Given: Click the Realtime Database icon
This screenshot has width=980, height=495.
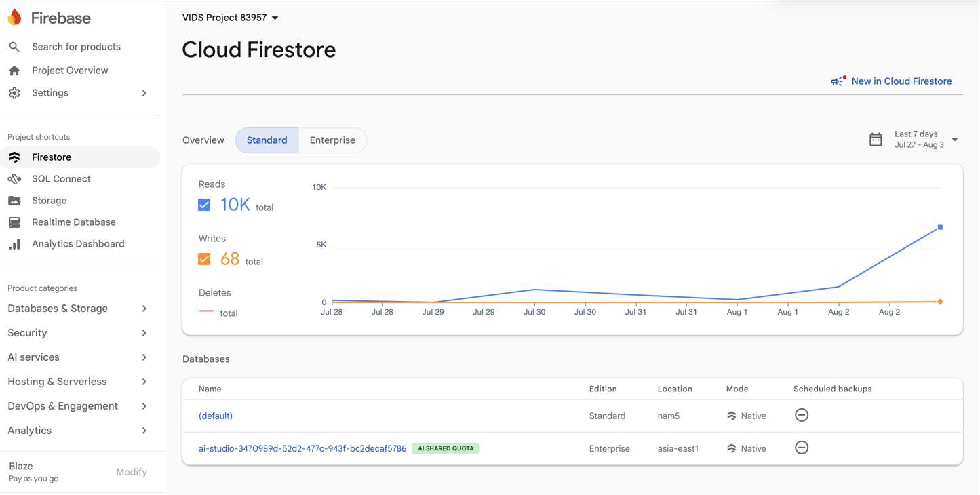Looking at the screenshot, I should 14,222.
